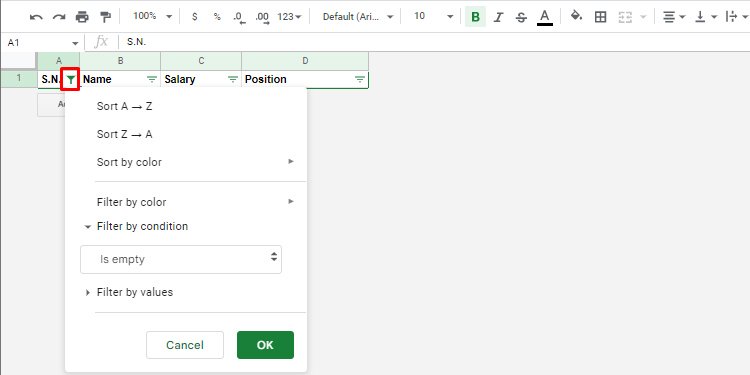Click the Undo arrow icon

click(36, 17)
